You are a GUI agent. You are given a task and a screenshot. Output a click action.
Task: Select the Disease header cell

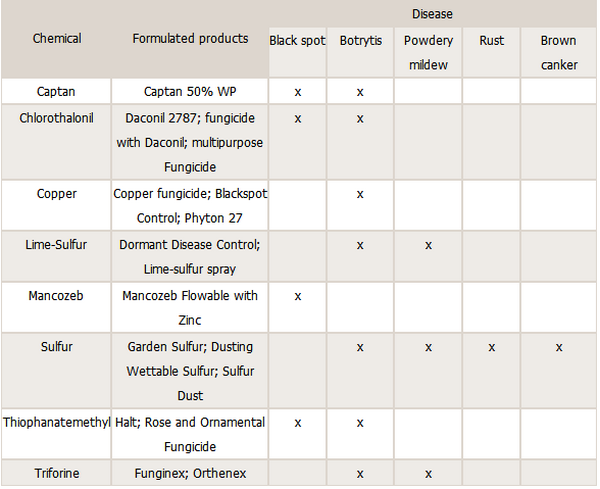(432, 14)
